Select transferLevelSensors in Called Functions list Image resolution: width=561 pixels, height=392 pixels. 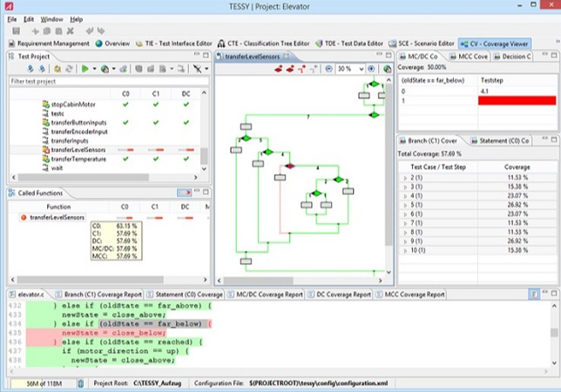(57, 218)
